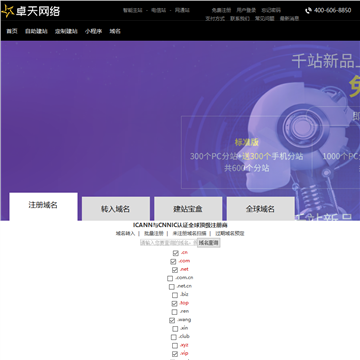Switch to the 注册域名 tab
Viewport: 360px width, 360px height.
click(43, 206)
